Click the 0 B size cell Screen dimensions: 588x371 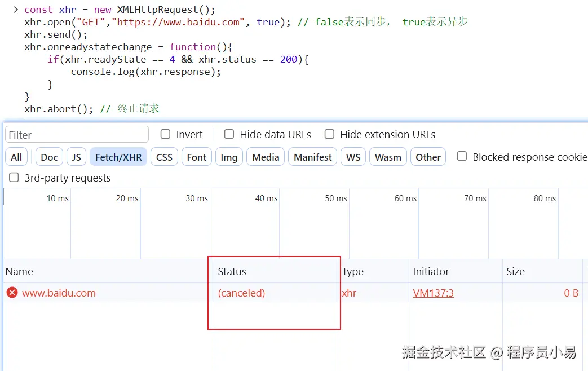[571, 293]
